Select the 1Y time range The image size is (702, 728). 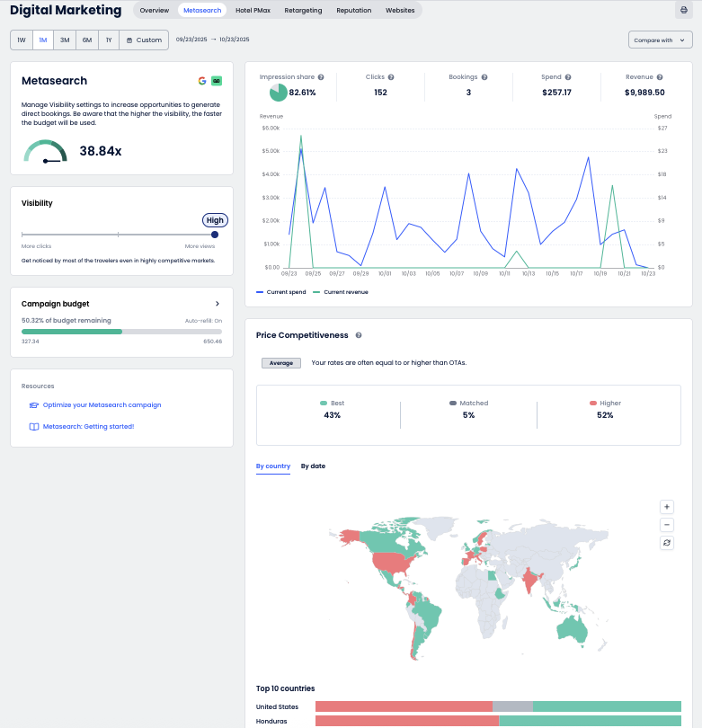coord(108,40)
